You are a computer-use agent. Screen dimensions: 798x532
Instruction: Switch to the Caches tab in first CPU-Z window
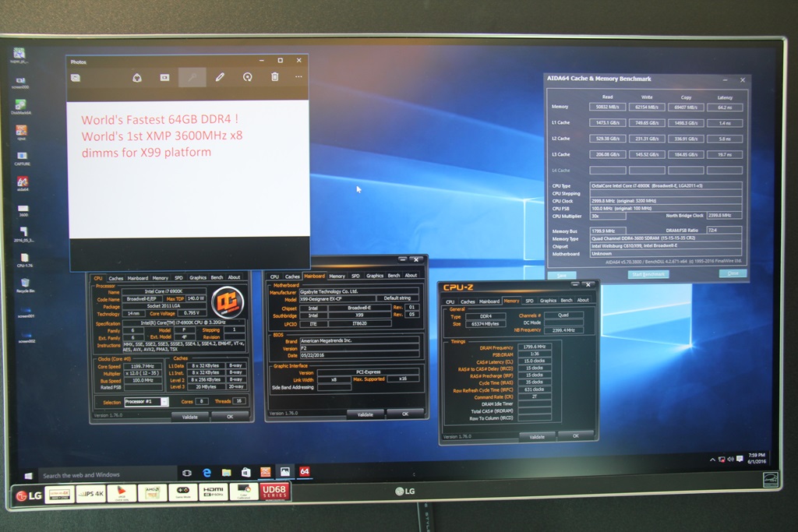coord(115,278)
